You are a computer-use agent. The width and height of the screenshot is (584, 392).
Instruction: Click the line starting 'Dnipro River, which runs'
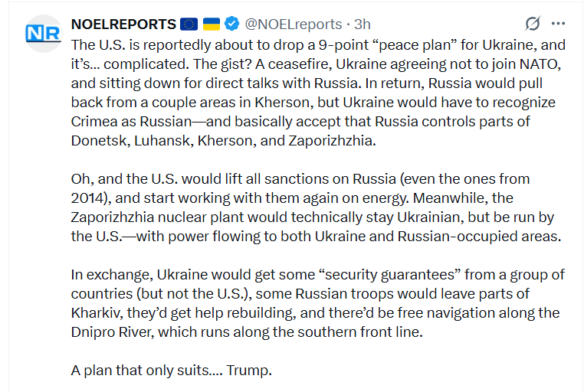click(x=247, y=332)
